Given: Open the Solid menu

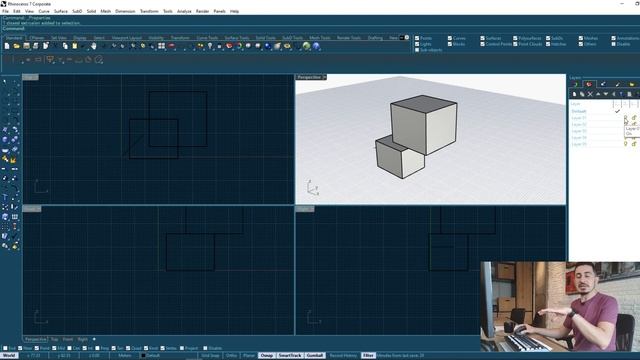Looking at the screenshot, I should (x=91, y=11).
